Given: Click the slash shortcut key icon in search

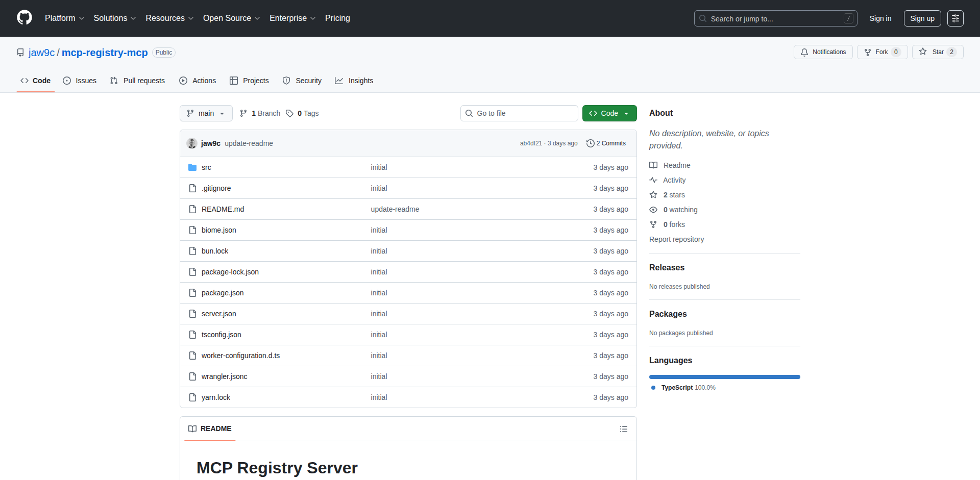Looking at the screenshot, I should [848, 18].
